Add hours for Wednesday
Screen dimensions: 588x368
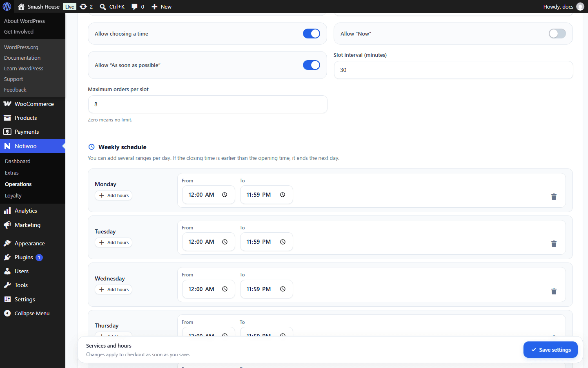[x=114, y=289]
